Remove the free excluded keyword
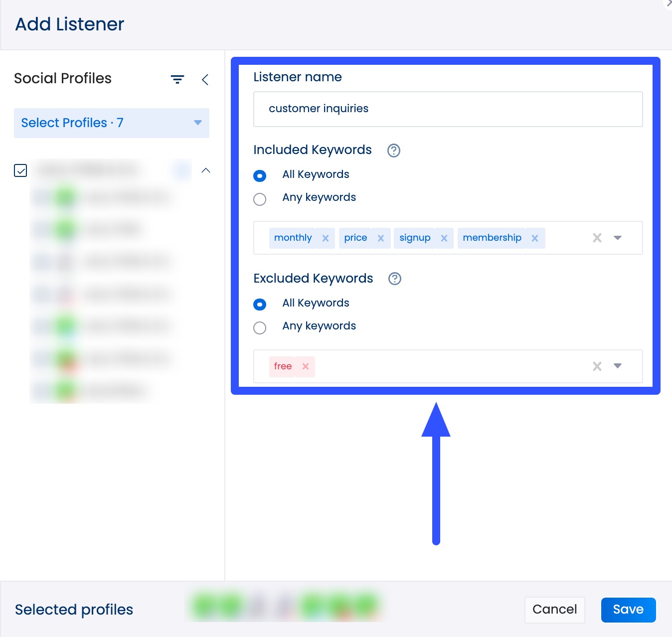672x637 pixels. (x=306, y=366)
